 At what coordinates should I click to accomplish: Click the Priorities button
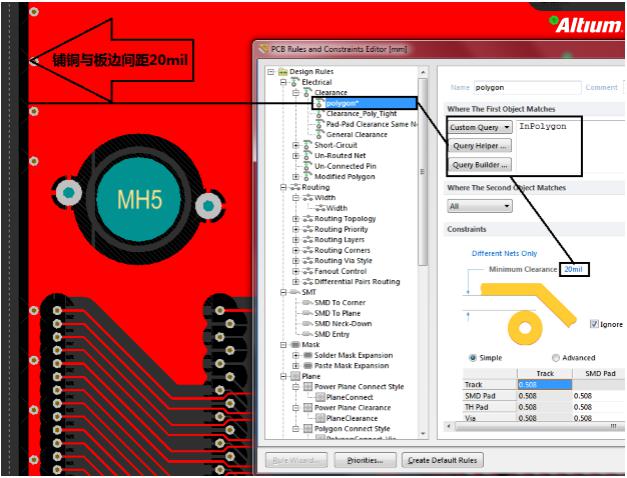click(364, 460)
